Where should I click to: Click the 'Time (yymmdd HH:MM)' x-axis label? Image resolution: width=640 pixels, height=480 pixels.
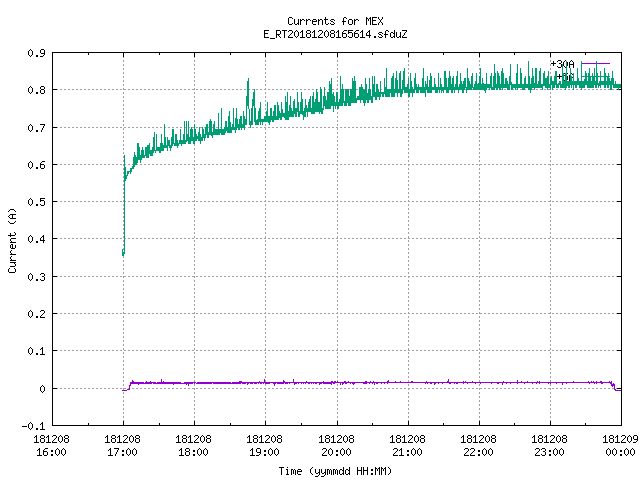[x=335, y=471]
